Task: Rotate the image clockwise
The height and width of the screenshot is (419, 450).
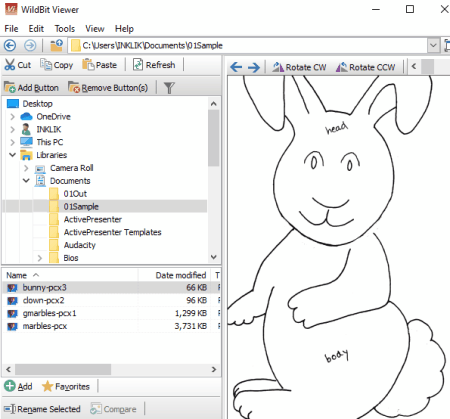Action: point(299,67)
